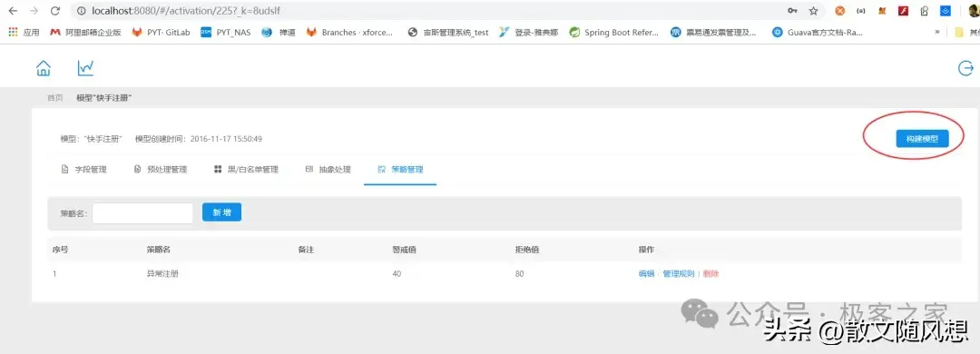Click the 策略名 column header
Screen dimensions: 980x354
point(159,250)
